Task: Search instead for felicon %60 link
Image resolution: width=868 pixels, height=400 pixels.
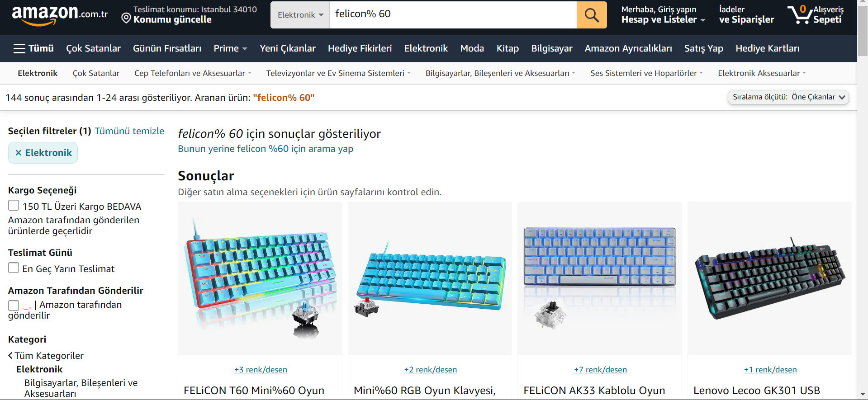Action: click(266, 149)
